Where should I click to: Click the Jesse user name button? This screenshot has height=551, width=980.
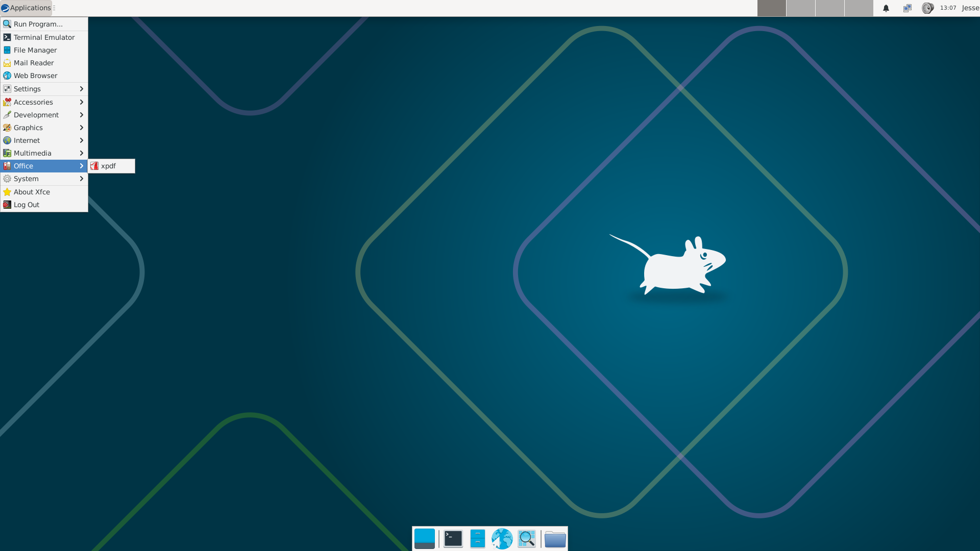[x=970, y=8]
